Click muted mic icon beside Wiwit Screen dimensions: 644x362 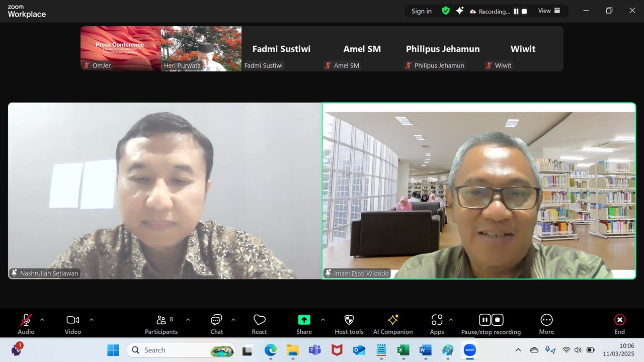489,65
